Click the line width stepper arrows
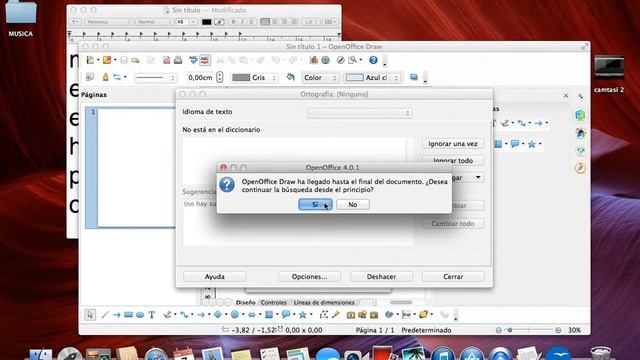This screenshot has width=640, height=360. [x=220, y=77]
